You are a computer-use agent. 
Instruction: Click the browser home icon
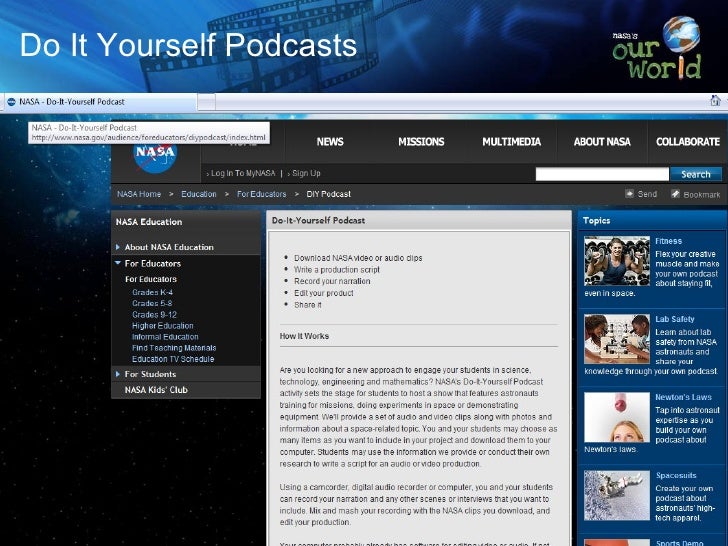tap(715, 100)
